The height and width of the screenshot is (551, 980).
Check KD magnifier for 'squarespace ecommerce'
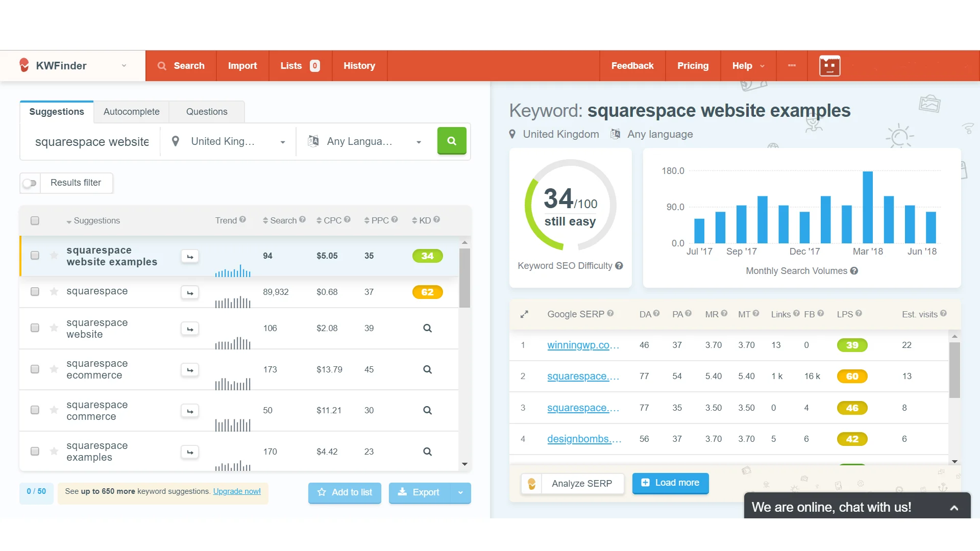click(x=428, y=369)
